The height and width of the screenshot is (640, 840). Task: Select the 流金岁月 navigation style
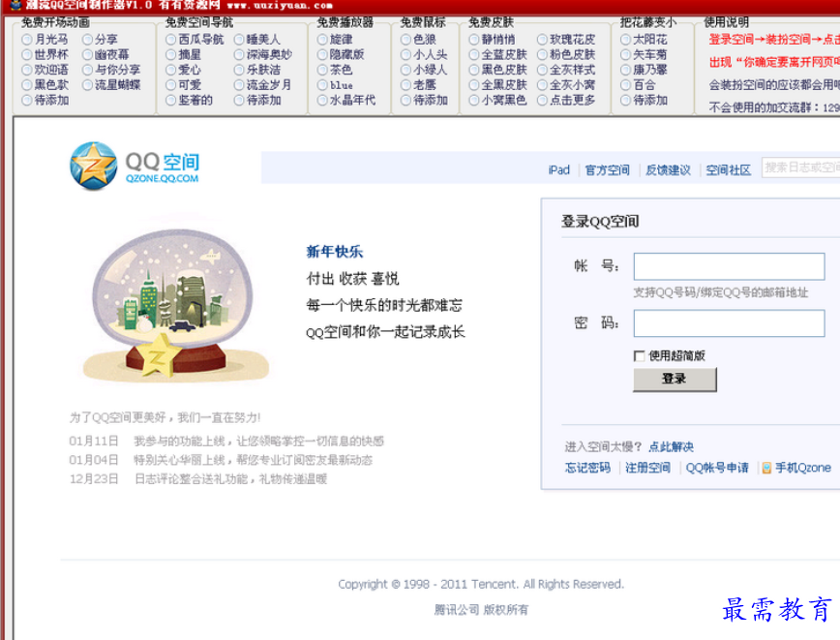pyautogui.click(x=239, y=84)
